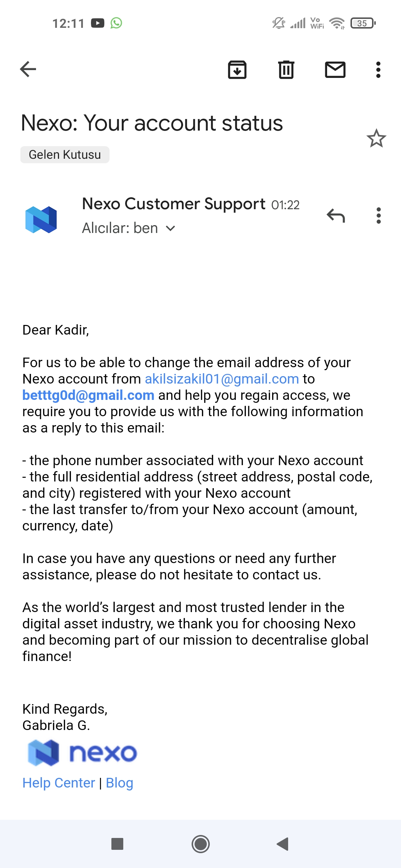Open the top toolbar overflow menu
Image resolution: width=401 pixels, height=868 pixels.
[x=378, y=70]
